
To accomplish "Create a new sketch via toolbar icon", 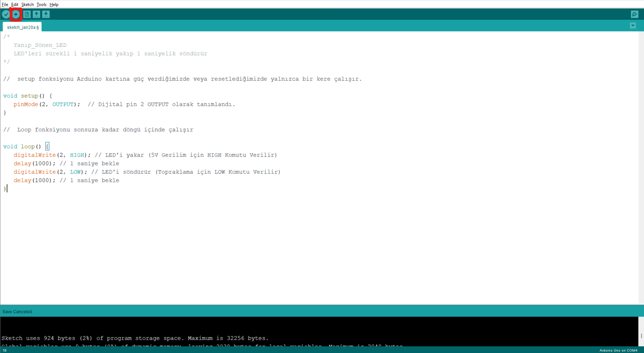I will point(27,14).
